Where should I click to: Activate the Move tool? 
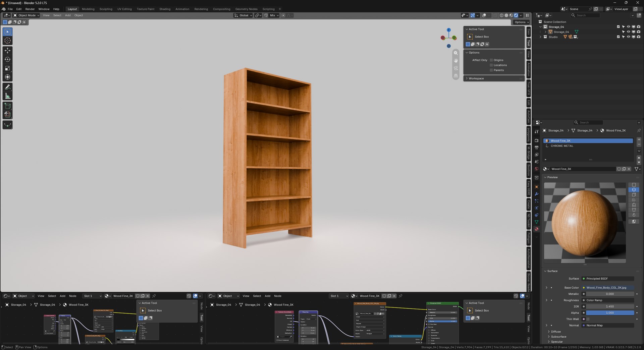point(7,50)
